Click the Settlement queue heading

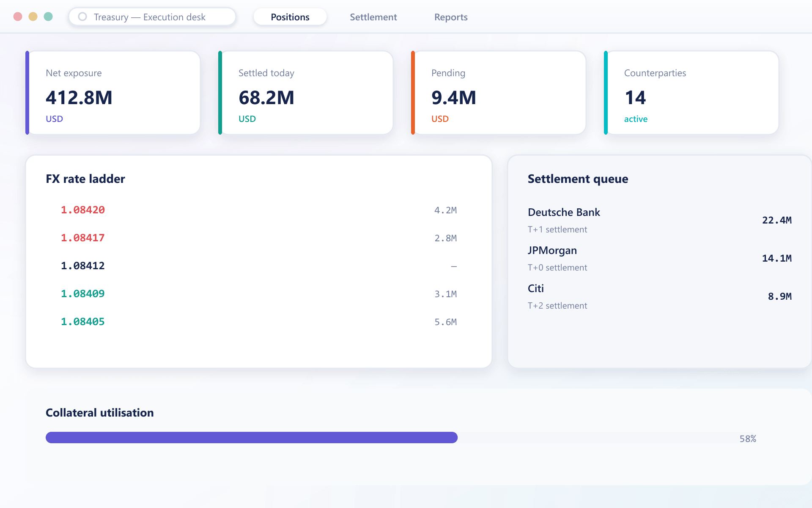click(x=578, y=179)
